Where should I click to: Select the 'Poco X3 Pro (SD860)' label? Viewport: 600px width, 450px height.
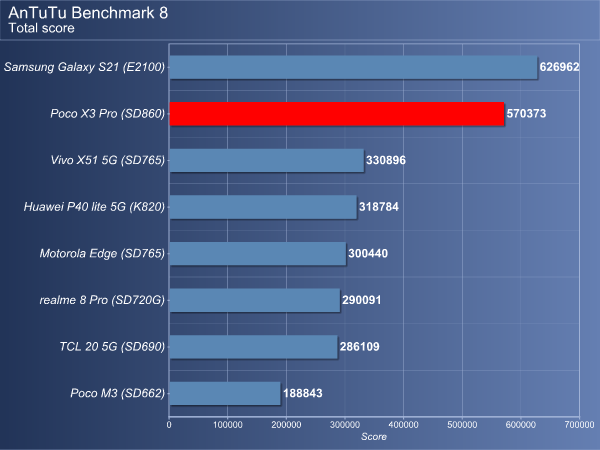click(x=108, y=114)
